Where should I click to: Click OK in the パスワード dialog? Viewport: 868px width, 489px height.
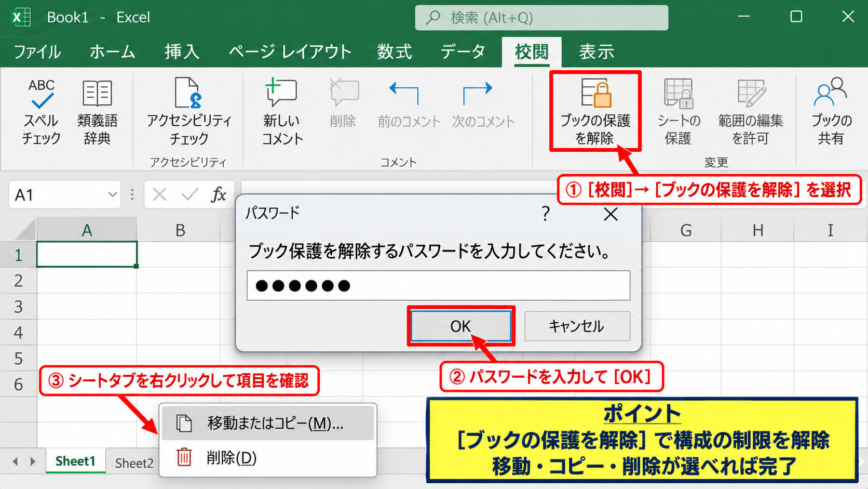tap(460, 326)
